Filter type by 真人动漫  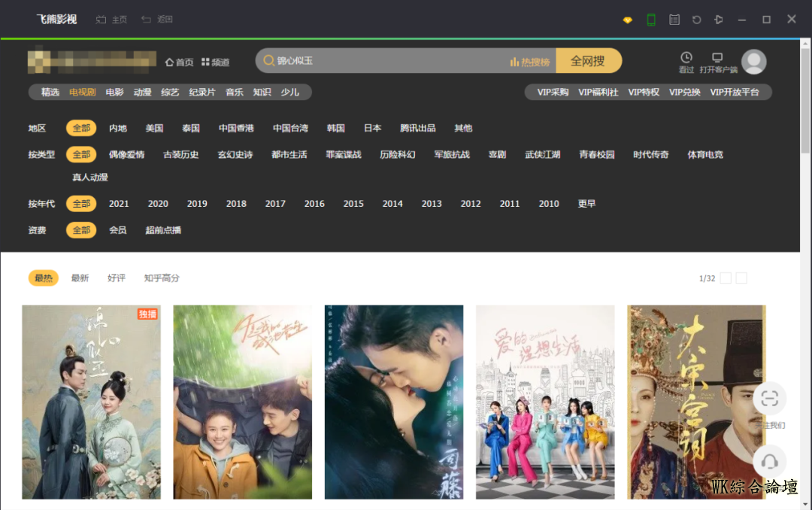(x=90, y=178)
